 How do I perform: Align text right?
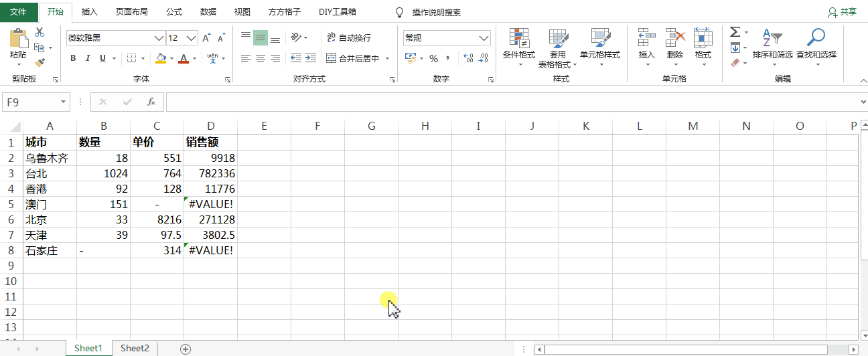coord(275,58)
